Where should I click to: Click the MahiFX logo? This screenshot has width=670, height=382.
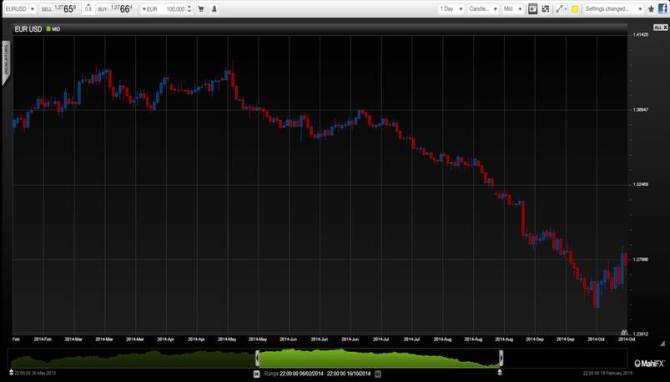(649, 364)
